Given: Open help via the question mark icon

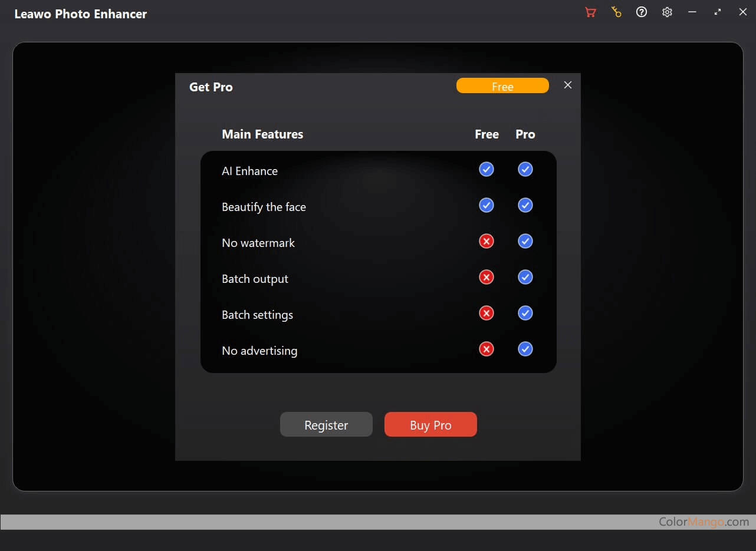Looking at the screenshot, I should tap(642, 12).
